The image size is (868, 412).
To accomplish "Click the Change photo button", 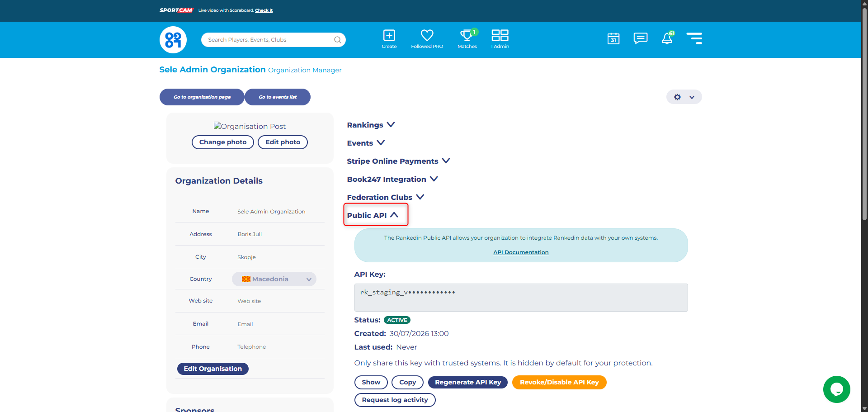I will click(x=223, y=142).
